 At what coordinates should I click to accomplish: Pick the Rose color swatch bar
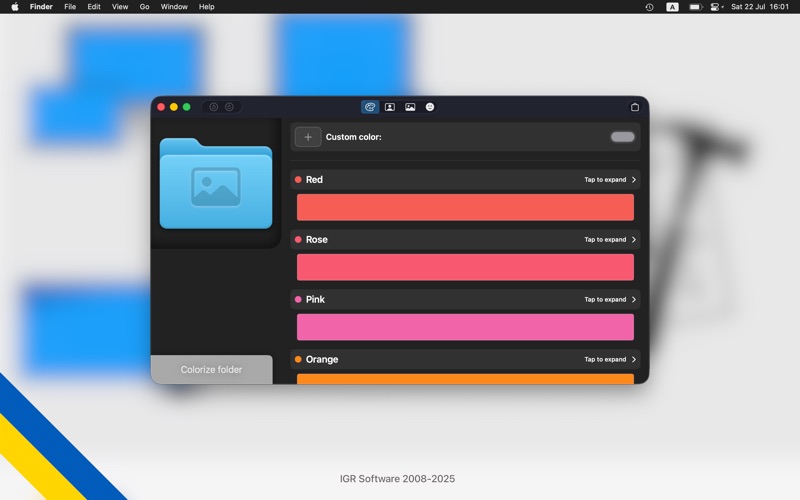(x=465, y=267)
